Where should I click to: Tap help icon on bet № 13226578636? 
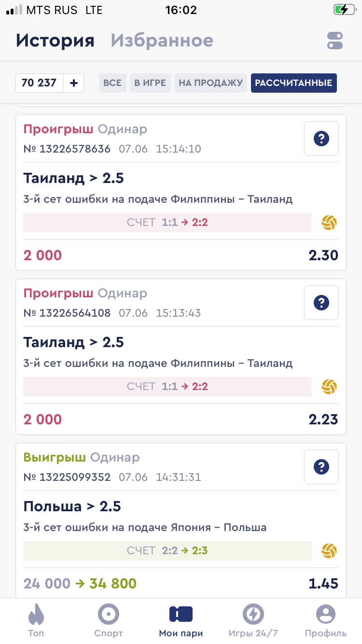(321, 139)
